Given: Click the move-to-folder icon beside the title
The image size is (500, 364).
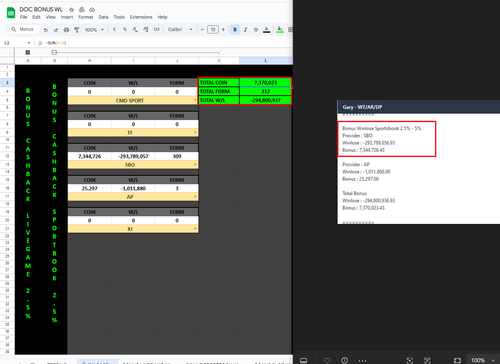Looking at the screenshot, I should tap(82, 10).
